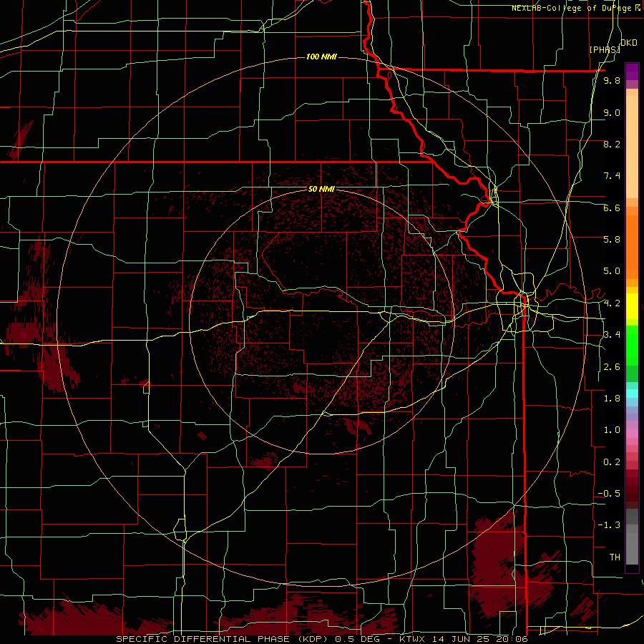Click the 2.6 scale value
Image resolution: width=644 pixels, height=644 pixels.
coord(612,367)
